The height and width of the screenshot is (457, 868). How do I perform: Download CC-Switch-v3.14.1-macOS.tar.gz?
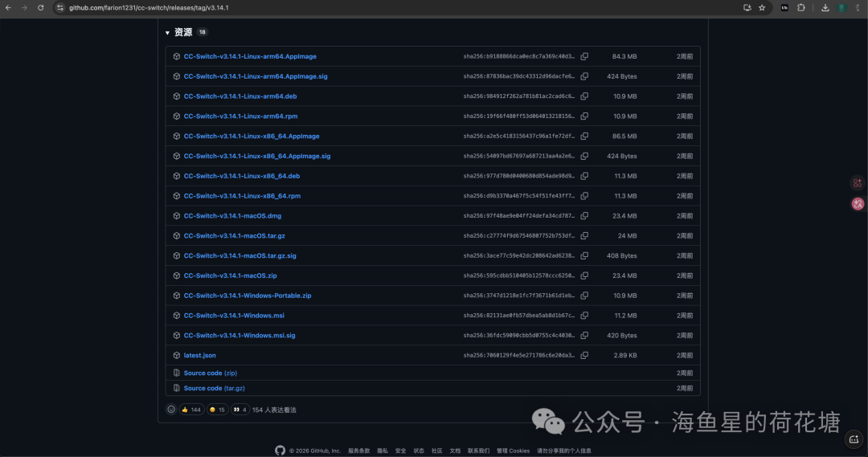point(234,235)
